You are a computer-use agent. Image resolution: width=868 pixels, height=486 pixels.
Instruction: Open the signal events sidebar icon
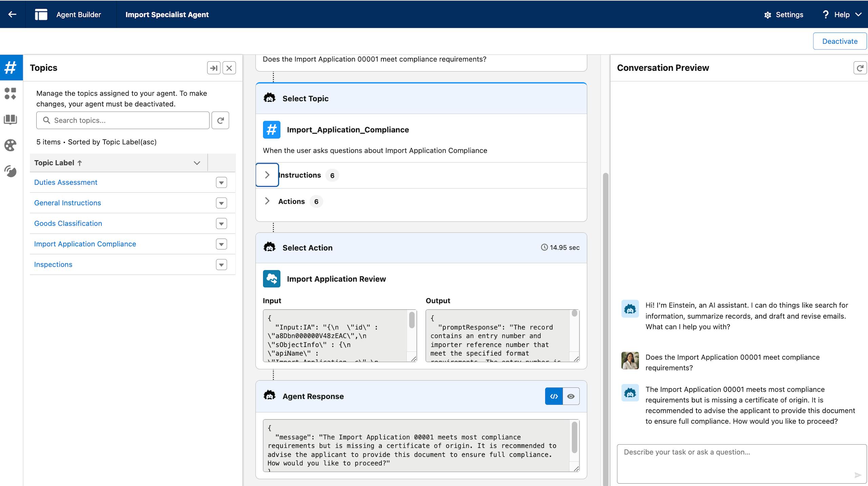coord(11,171)
